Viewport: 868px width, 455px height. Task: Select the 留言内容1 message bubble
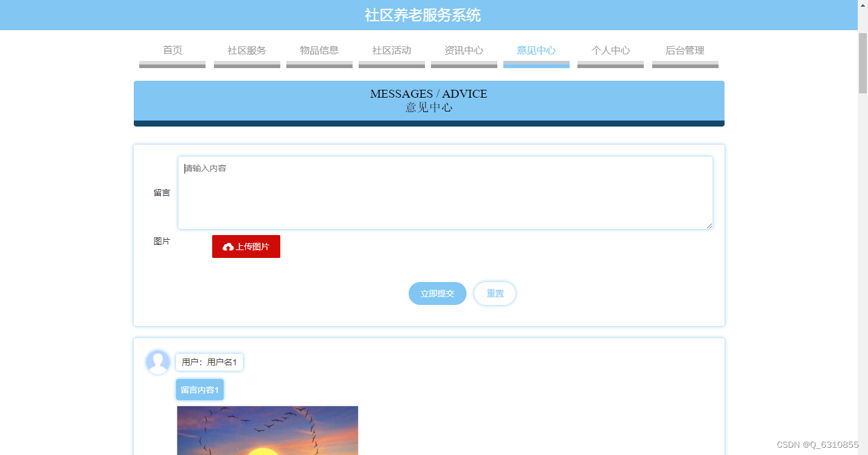pyautogui.click(x=200, y=389)
